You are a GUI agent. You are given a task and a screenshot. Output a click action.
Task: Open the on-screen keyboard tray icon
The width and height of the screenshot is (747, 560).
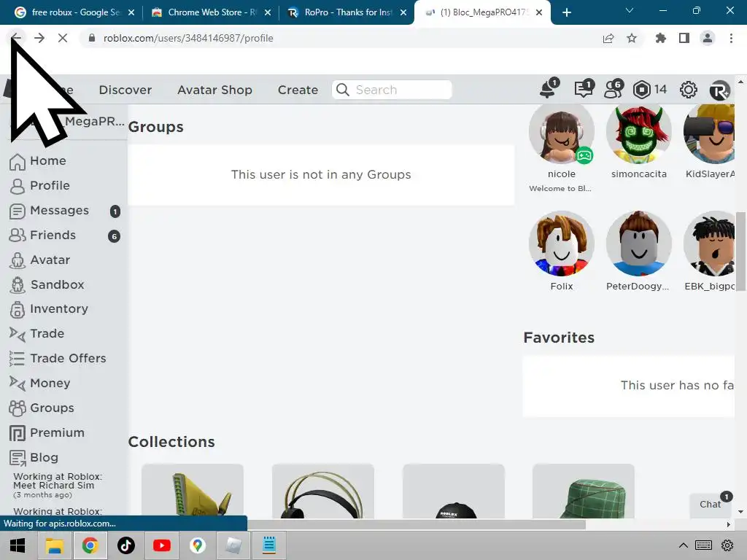(703, 545)
